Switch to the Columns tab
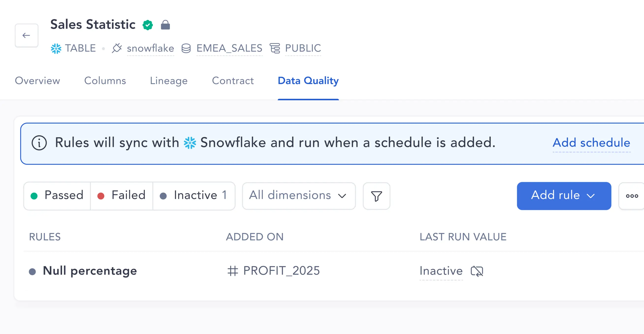644x334 pixels. (x=105, y=81)
